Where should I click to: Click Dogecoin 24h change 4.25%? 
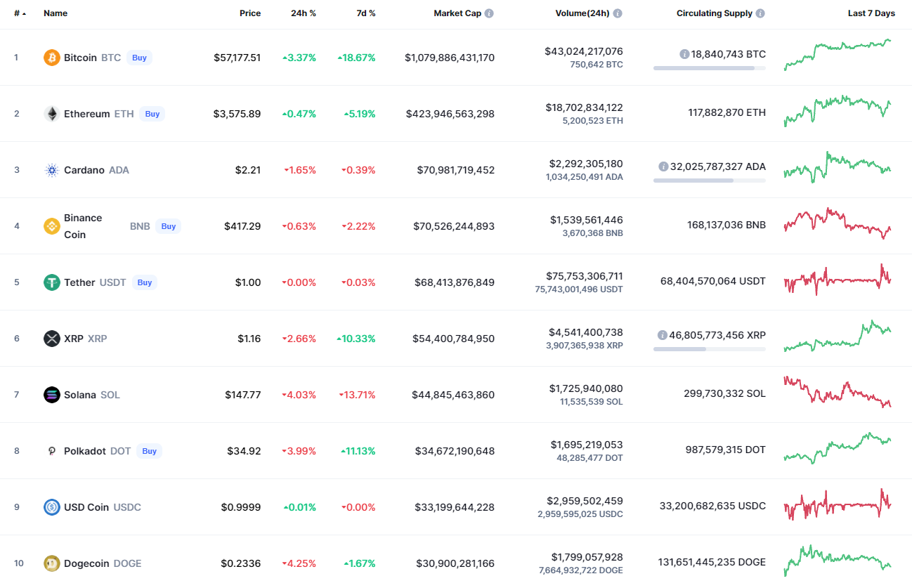click(x=299, y=563)
